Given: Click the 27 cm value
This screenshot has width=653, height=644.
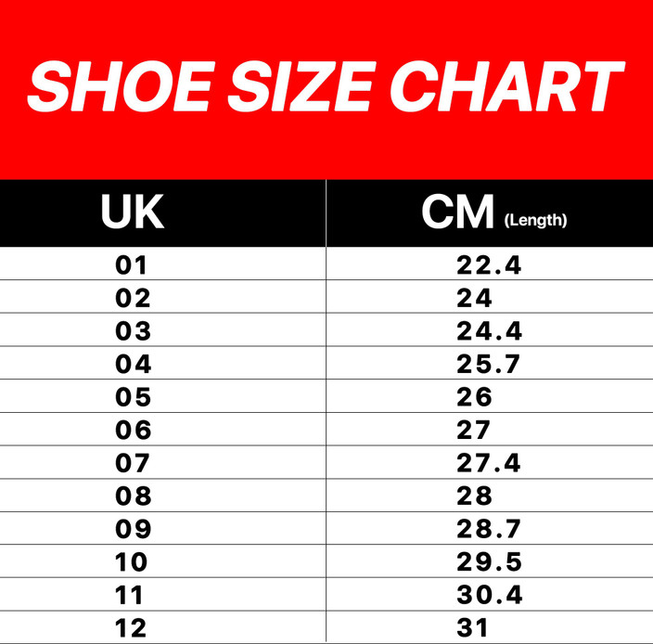Looking at the screenshot, I should pos(474,431).
